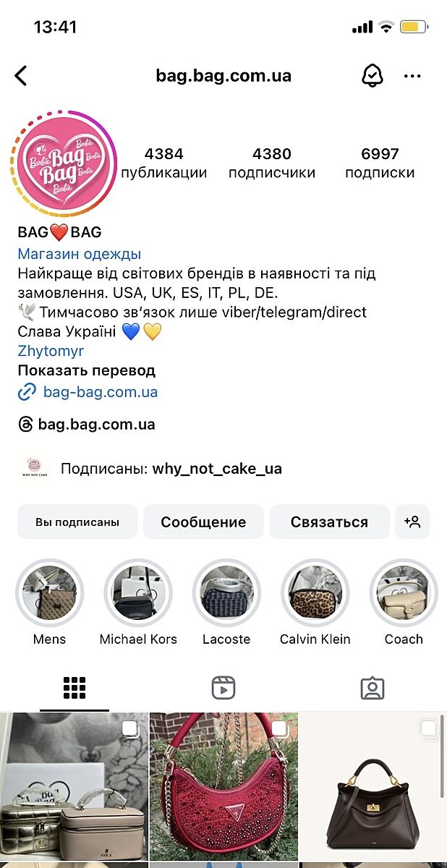This screenshot has width=447, height=868.
Task: Open the Calvin Klein highlight
Action: click(315, 593)
